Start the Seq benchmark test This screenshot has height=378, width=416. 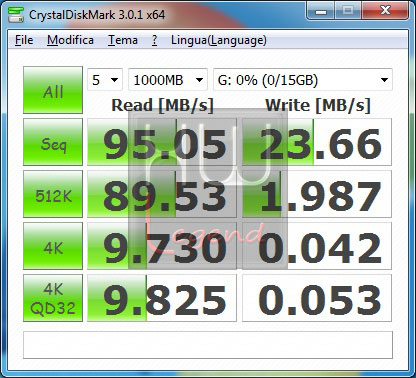[53, 142]
